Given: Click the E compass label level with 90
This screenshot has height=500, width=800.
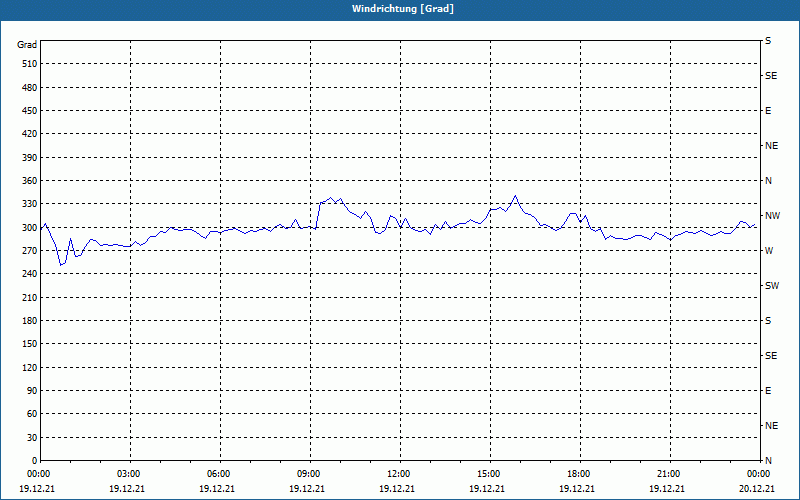Looking at the screenshot, I should pos(768,391).
